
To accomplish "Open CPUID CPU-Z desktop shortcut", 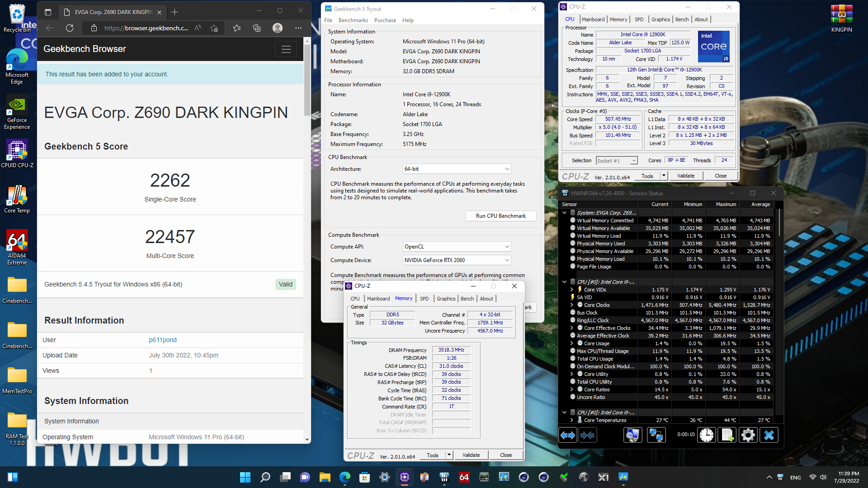I will (x=17, y=154).
